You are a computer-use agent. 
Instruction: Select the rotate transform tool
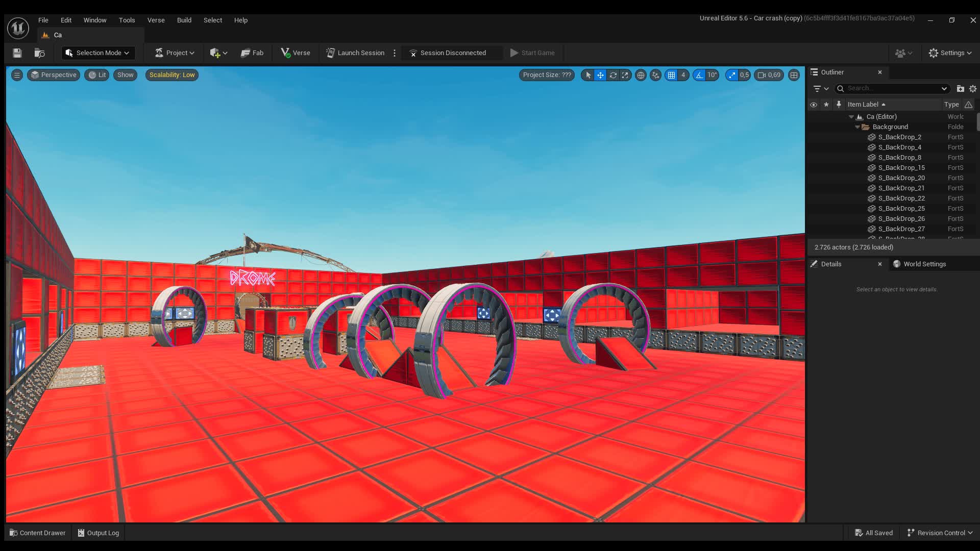pos(613,75)
